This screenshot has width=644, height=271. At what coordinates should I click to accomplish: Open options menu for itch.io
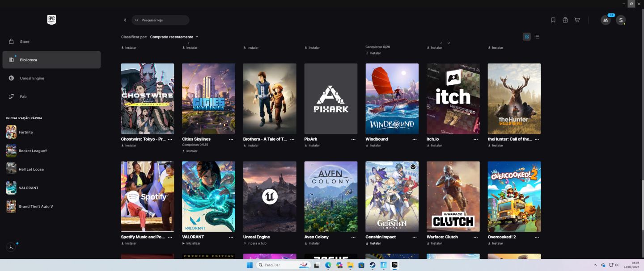click(476, 139)
